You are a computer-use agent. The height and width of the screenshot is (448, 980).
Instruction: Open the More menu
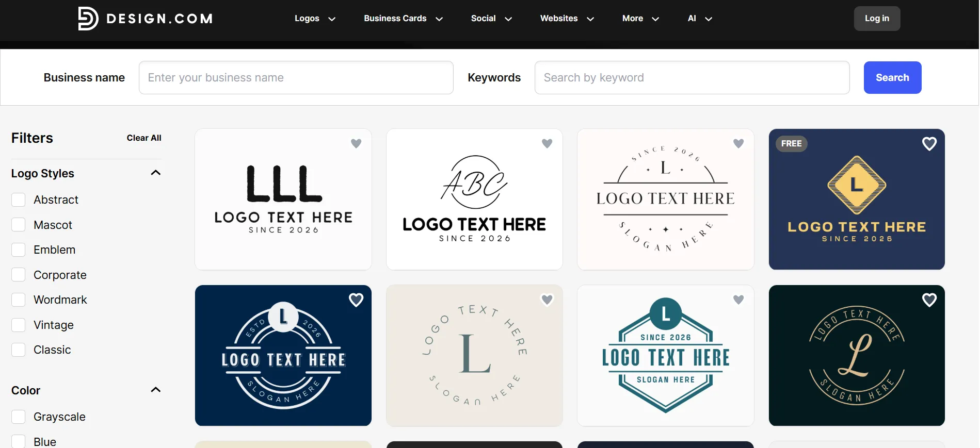[x=640, y=19]
